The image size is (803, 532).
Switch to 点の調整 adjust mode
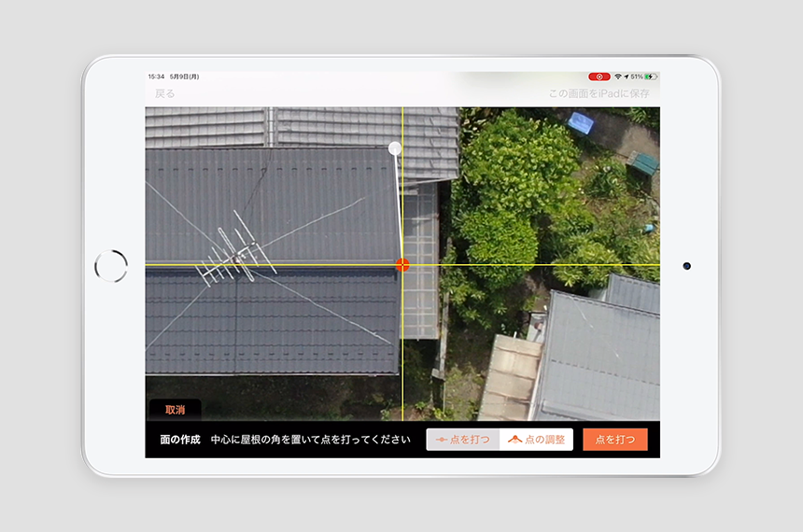[x=537, y=440]
